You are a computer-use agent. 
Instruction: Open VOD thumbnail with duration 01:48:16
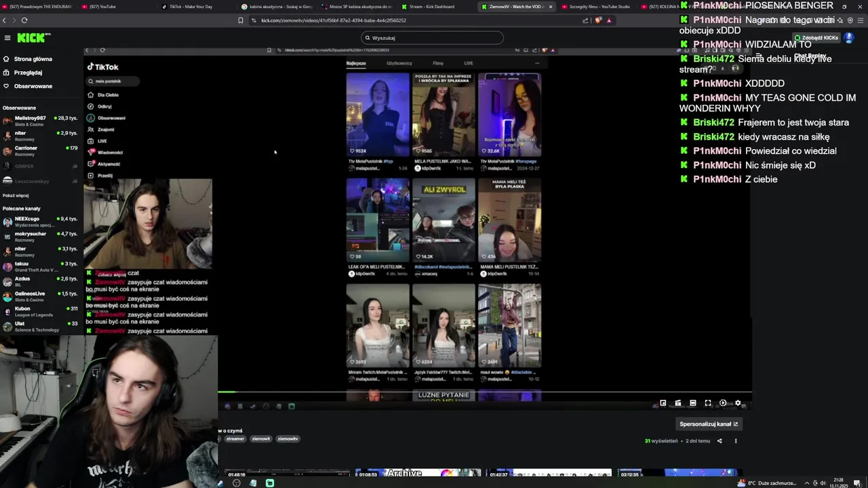286,473
